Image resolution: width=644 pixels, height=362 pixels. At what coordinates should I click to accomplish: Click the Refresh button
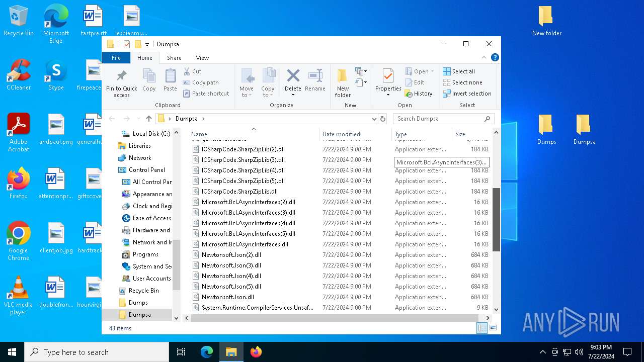click(383, 119)
